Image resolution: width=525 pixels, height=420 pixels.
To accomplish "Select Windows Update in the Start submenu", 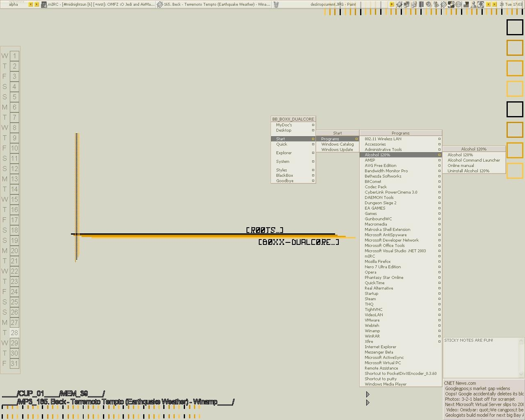I will pyautogui.click(x=338, y=150).
